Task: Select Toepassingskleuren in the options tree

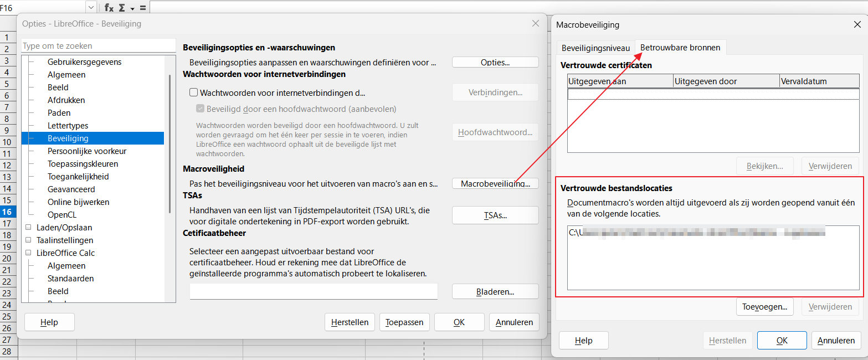Action: tap(83, 164)
